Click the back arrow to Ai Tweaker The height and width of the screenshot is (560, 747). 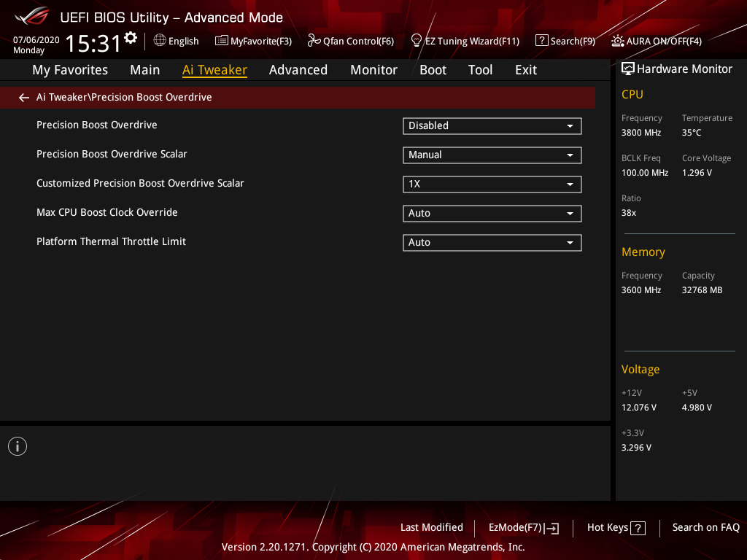point(24,98)
